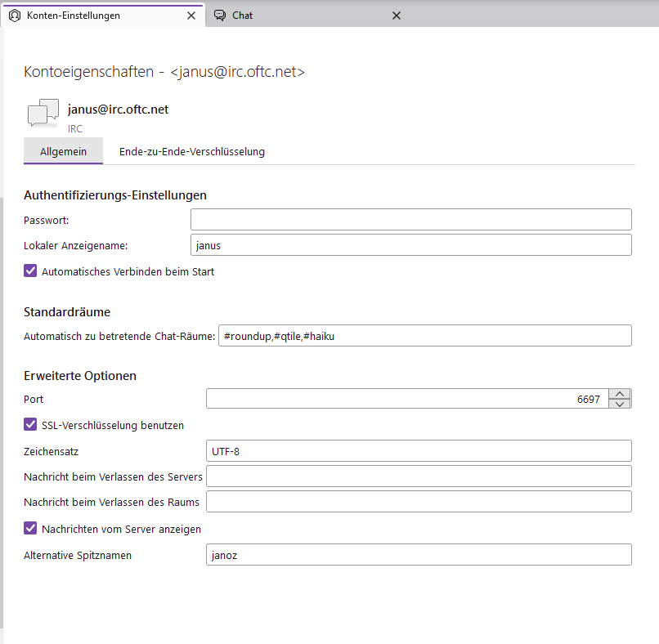Edit the auto-join chat rooms field
The height and width of the screenshot is (644, 659).
[424, 336]
